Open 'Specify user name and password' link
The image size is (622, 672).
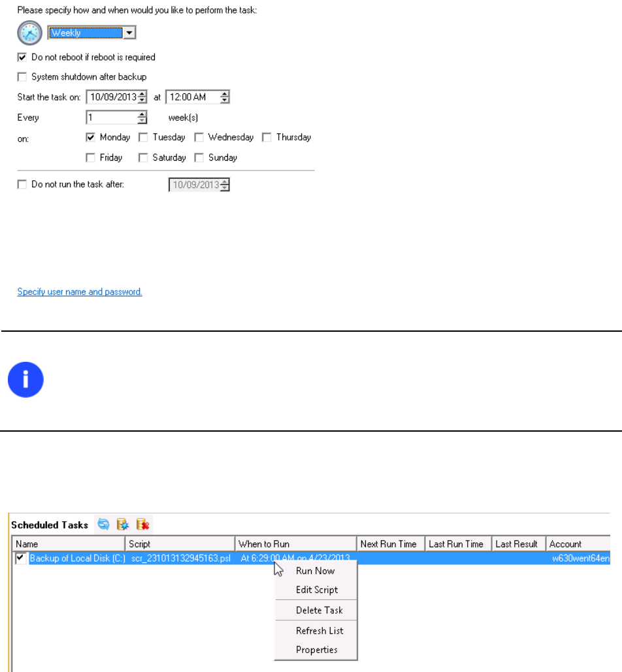[79, 291]
